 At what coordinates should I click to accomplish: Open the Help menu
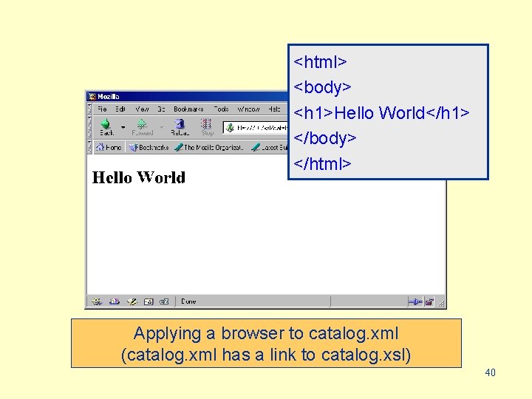[x=274, y=109]
